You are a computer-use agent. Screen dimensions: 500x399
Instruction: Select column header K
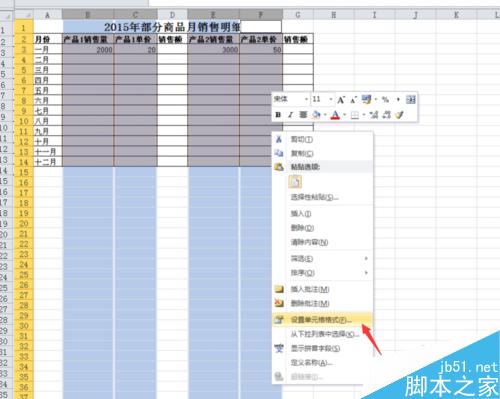pyautogui.click(x=456, y=15)
